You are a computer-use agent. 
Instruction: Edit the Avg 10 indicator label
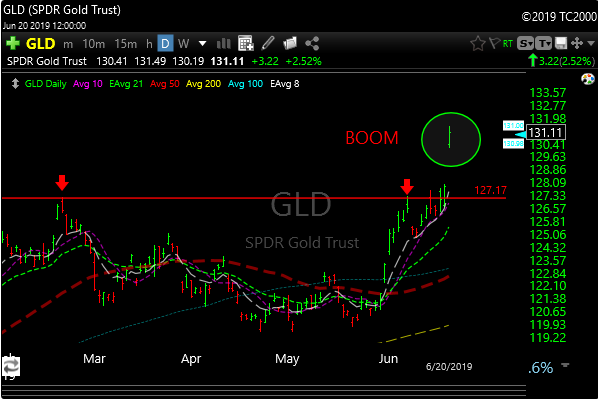pyautogui.click(x=88, y=84)
